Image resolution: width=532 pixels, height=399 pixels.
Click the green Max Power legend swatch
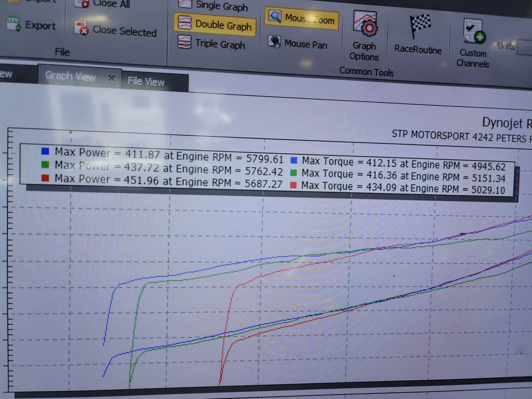pos(45,165)
